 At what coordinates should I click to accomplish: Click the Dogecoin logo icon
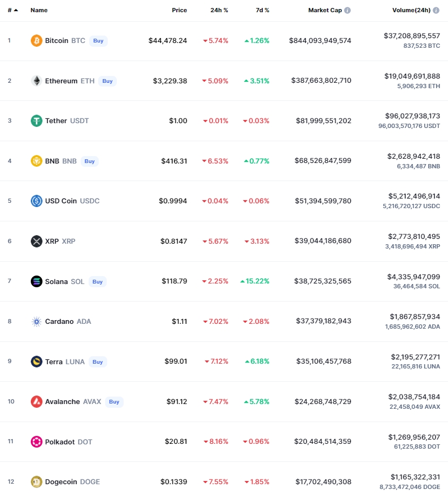pyautogui.click(x=37, y=482)
